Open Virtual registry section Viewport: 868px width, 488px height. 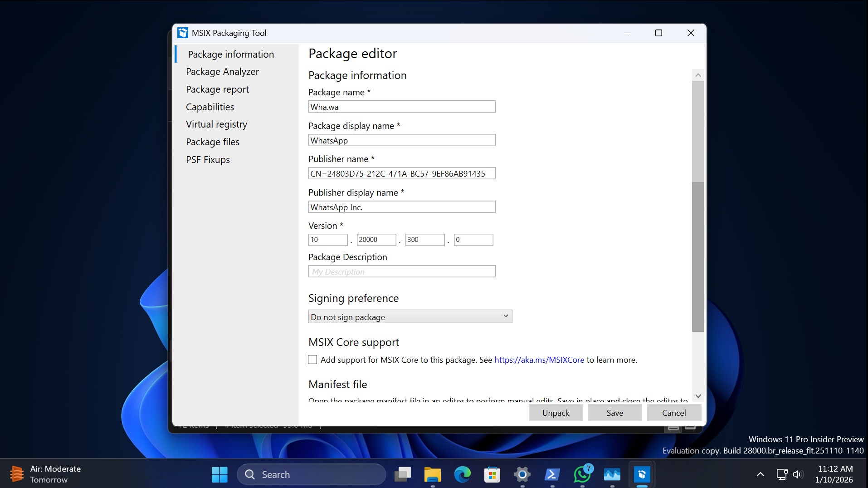pyautogui.click(x=216, y=124)
